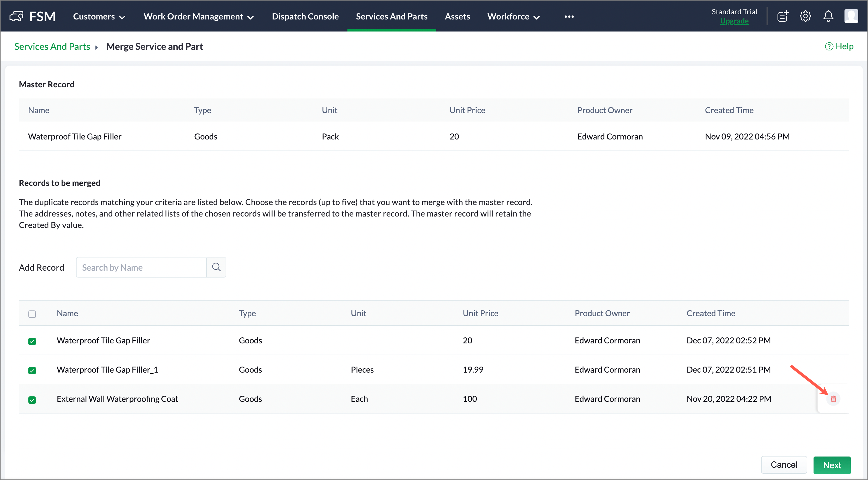Uncheck the Waterproof Tile Gap Filler_1 record
Image resolution: width=868 pixels, height=480 pixels.
tap(32, 370)
